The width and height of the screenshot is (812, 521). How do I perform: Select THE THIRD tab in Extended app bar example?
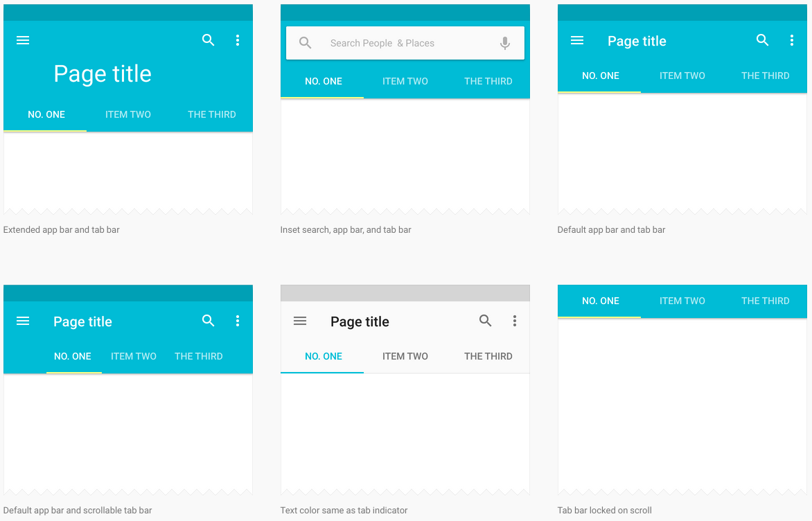(x=211, y=114)
